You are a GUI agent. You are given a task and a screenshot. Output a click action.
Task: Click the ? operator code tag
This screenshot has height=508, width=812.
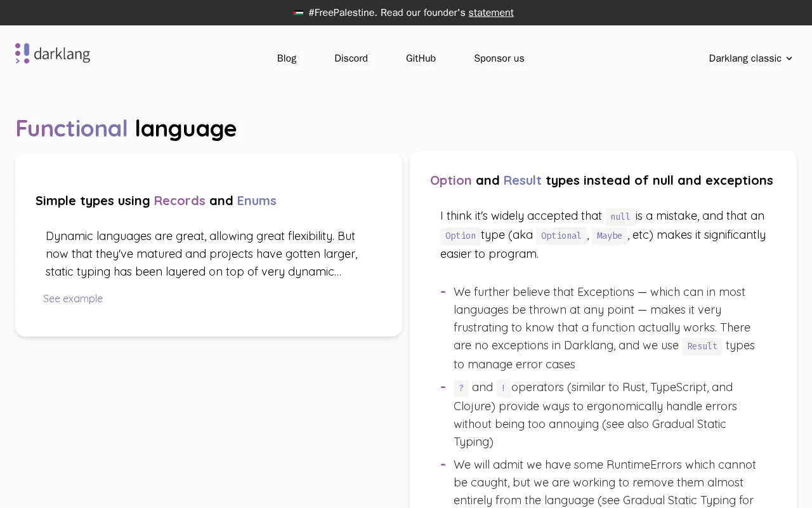[461, 388]
